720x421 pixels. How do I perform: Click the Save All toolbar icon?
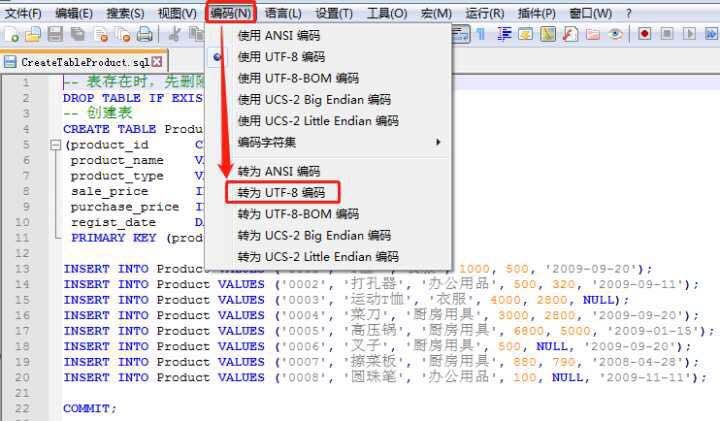pos(78,34)
